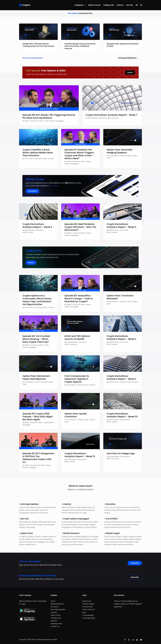This screenshot has width=161, height=644.
Task: Open Episode 92 BTC Disappoints article
Action: tap(38, 458)
